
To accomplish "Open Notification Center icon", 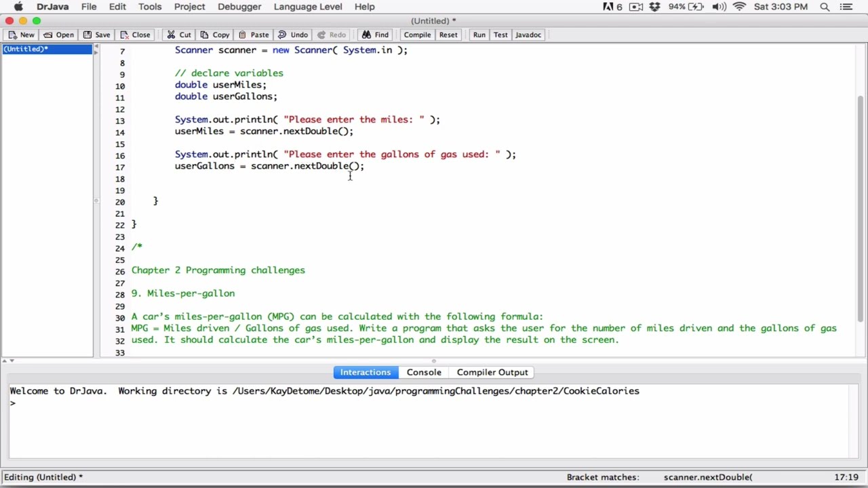I will 847,7.
